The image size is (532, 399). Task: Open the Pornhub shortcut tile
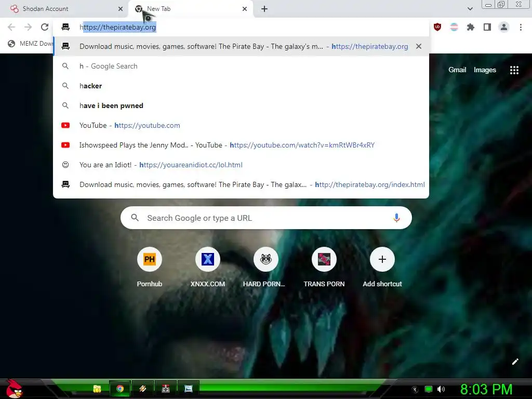(x=149, y=268)
